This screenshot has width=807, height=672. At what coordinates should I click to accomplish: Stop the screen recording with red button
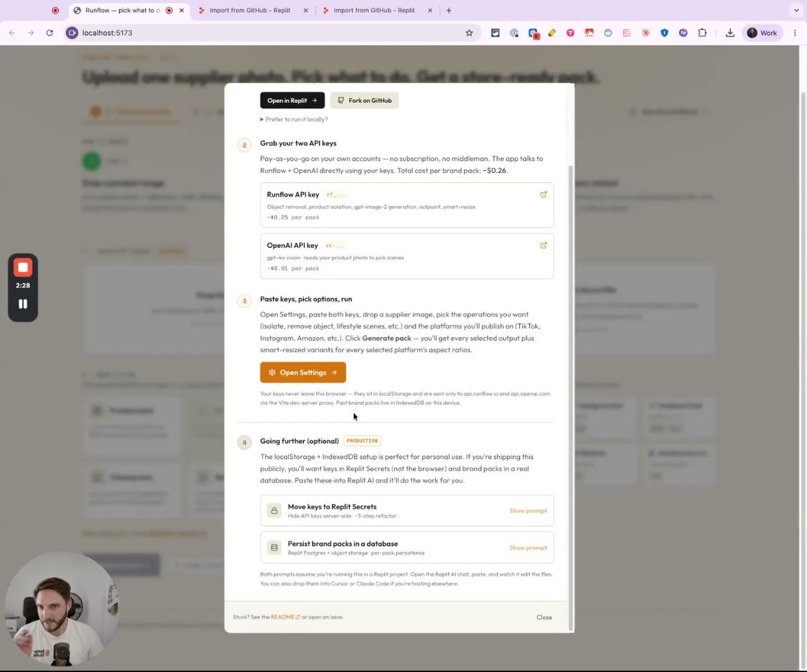[x=23, y=267]
